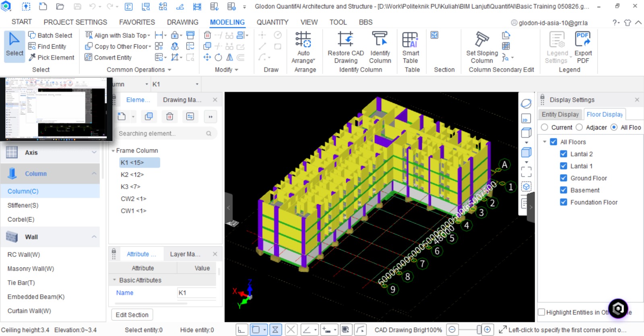Toggle Foundation Floor checkbox
The image size is (644, 336).
pyautogui.click(x=563, y=202)
